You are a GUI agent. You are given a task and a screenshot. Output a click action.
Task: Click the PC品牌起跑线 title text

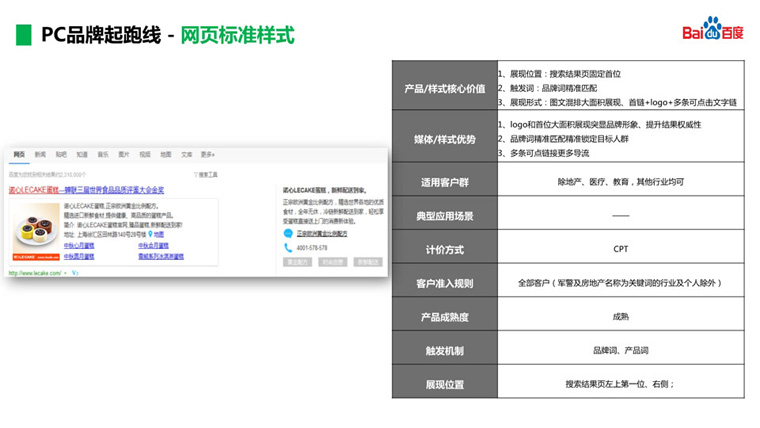click(101, 35)
